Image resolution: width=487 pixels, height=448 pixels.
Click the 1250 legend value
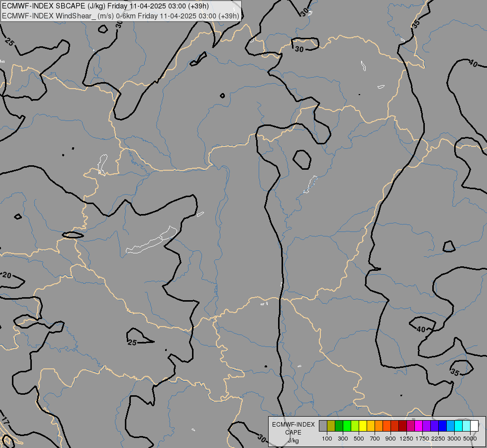pos(406,439)
